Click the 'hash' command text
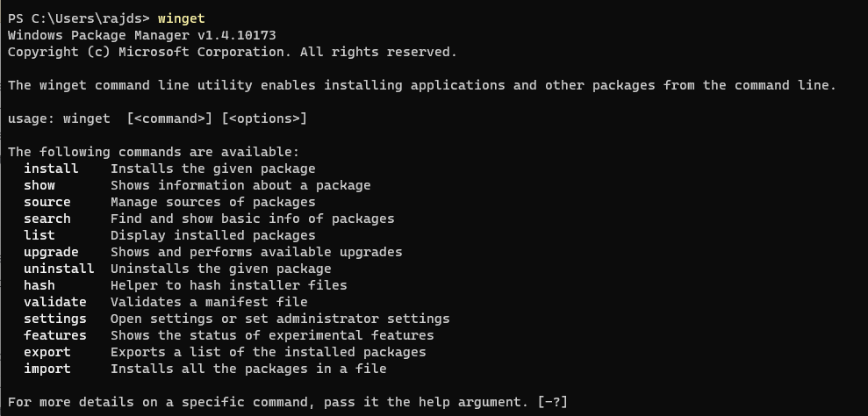 (39, 285)
